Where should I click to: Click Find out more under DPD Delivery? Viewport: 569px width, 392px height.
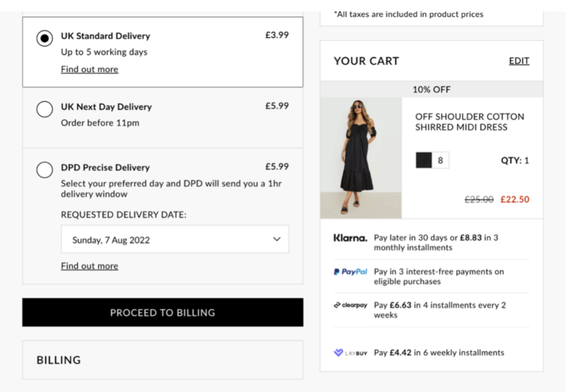[89, 266]
